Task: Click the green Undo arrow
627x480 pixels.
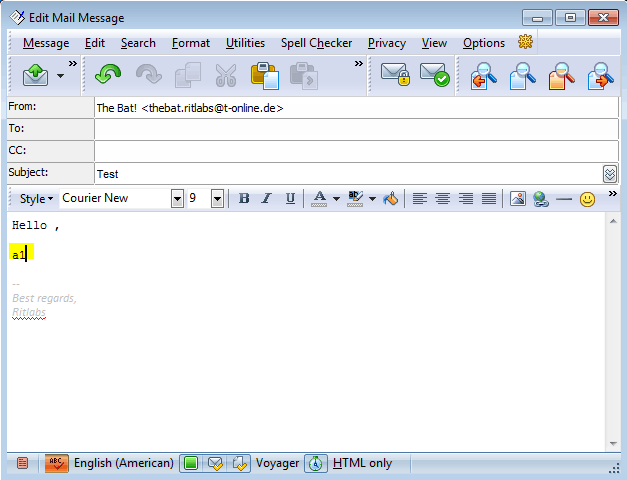Action: (108, 75)
